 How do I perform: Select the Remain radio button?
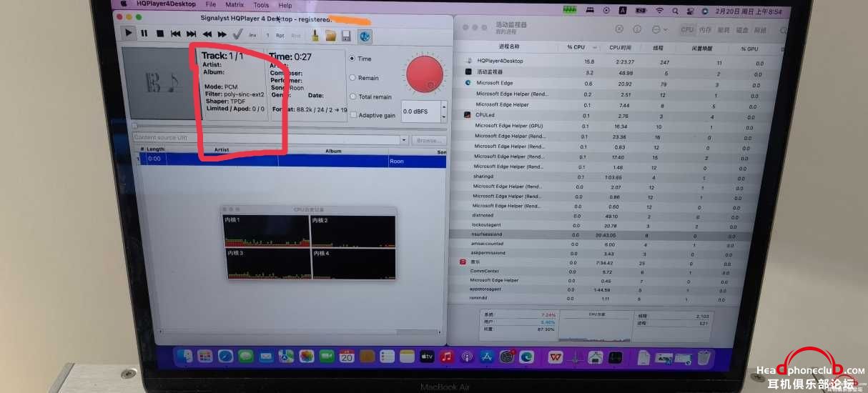click(x=352, y=78)
